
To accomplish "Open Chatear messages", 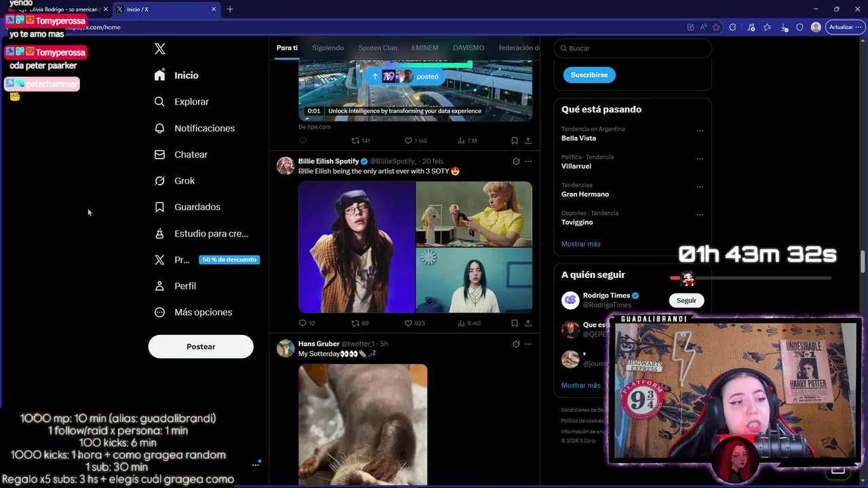I will point(180,155).
